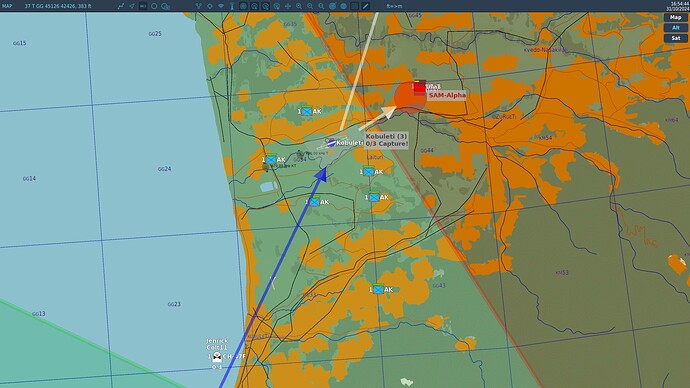
Task: Click the clock time in top right
Action: pyautogui.click(x=679, y=4)
